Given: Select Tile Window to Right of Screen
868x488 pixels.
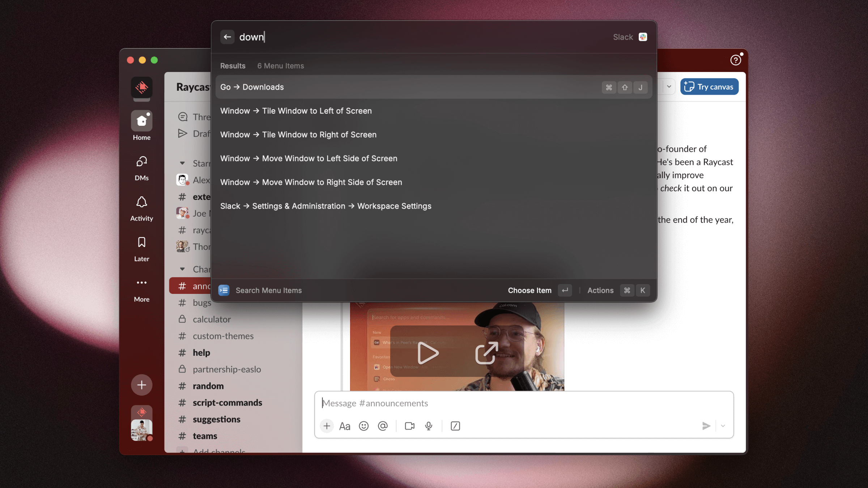Looking at the screenshot, I should click(434, 135).
